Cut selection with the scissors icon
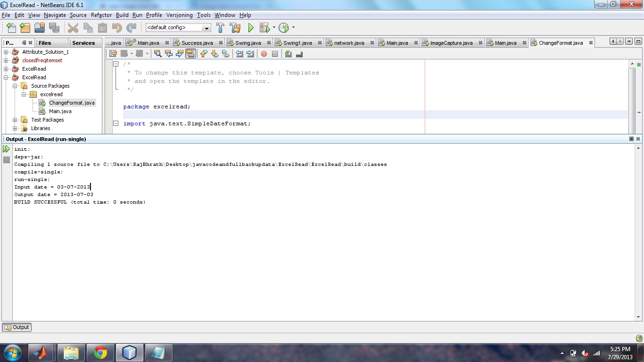 coord(73,28)
